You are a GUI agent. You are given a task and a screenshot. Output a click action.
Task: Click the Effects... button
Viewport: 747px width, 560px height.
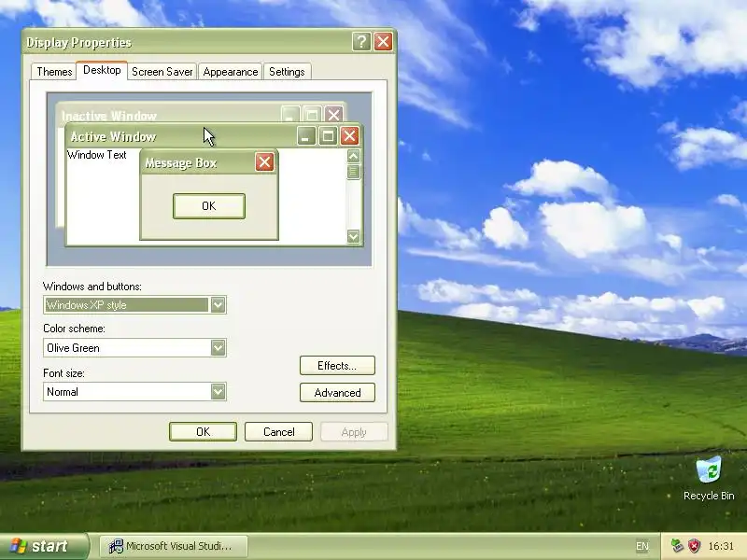click(337, 365)
